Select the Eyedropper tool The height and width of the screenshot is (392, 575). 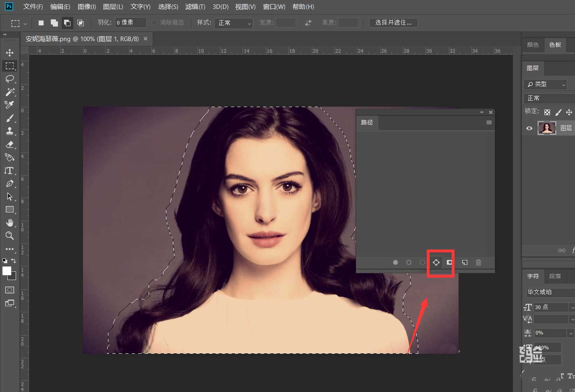(x=10, y=105)
